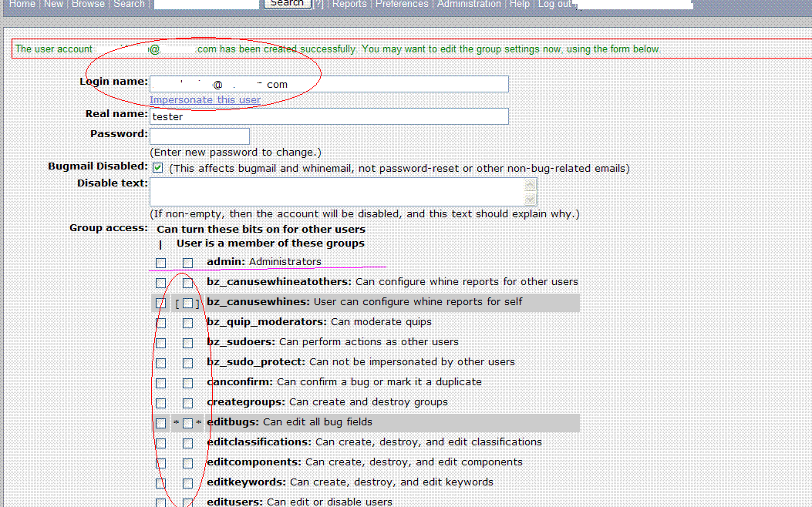Screen dimensions: 812x507
Task: Check editbugs grant-to-others checkbox
Action: 160,423
